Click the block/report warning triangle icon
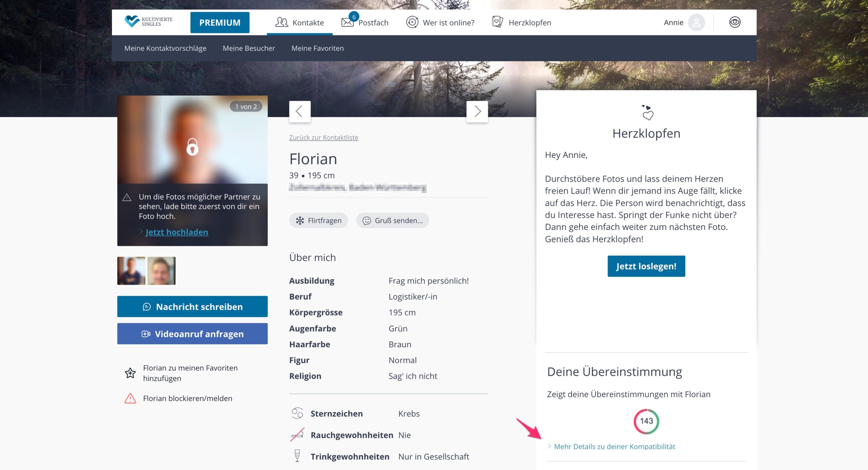 130,398
